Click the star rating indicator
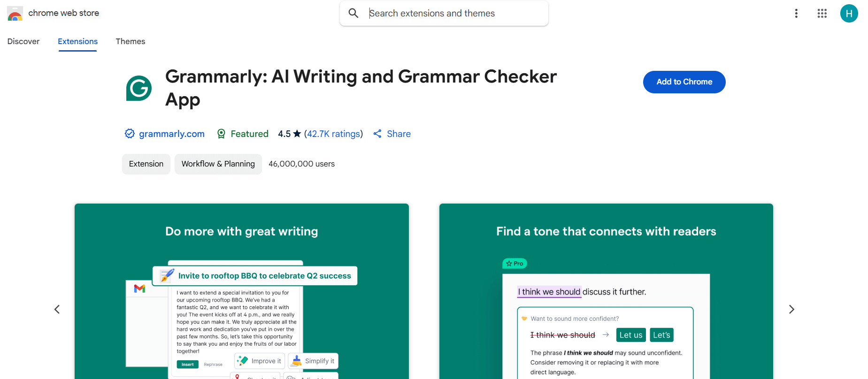868x379 pixels. pos(297,134)
